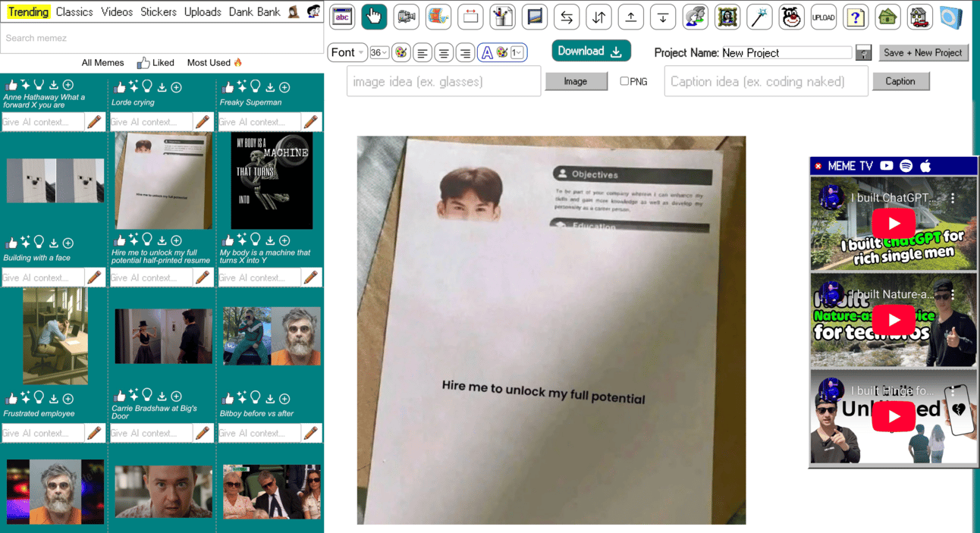Select center text alignment
Screen dimensions: 980x533
444,52
